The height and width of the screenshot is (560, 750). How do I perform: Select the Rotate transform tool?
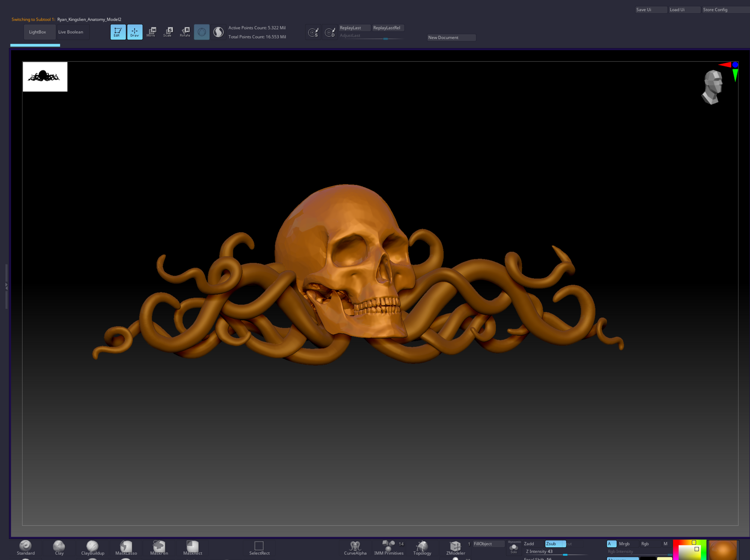tap(185, 32)
